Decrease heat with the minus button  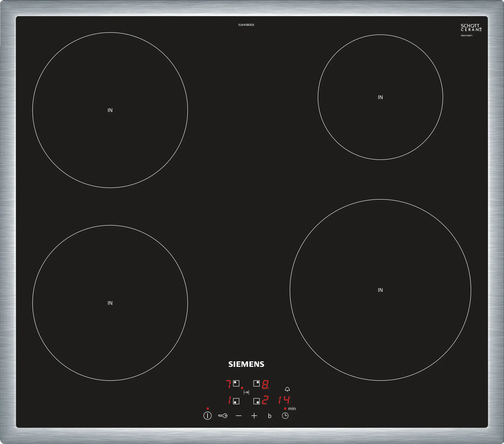(238, 416)
